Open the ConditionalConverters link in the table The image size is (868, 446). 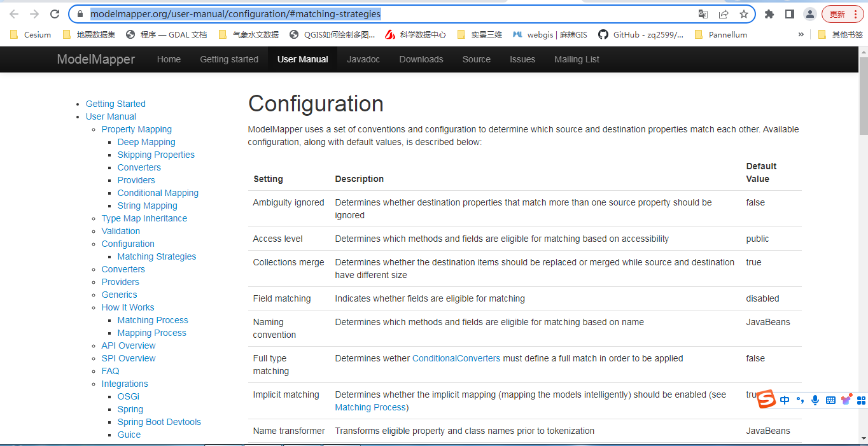point(456,358)
